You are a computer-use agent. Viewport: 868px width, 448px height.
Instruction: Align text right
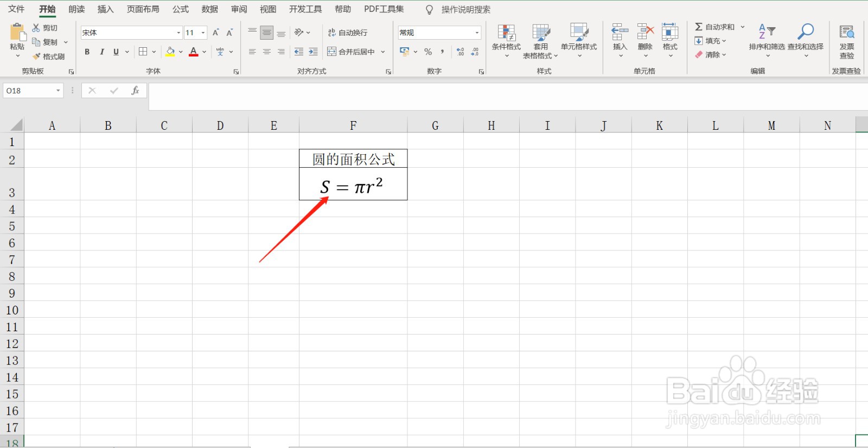(281, 52)
